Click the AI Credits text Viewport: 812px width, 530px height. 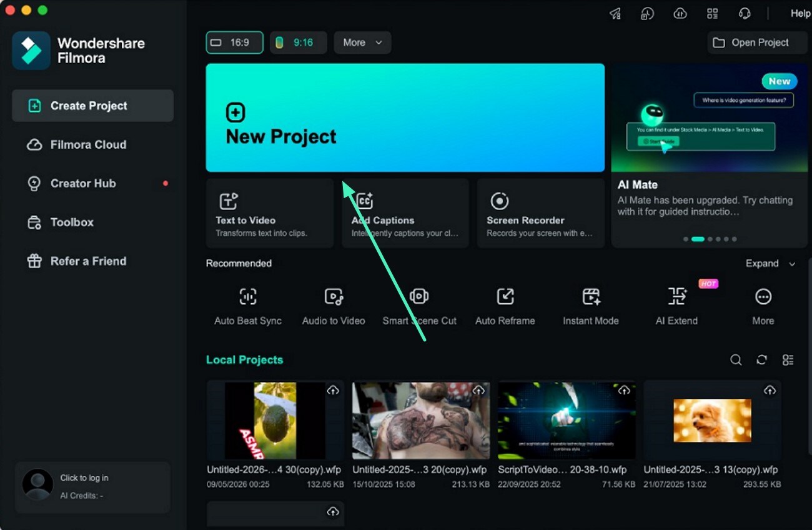81,496
